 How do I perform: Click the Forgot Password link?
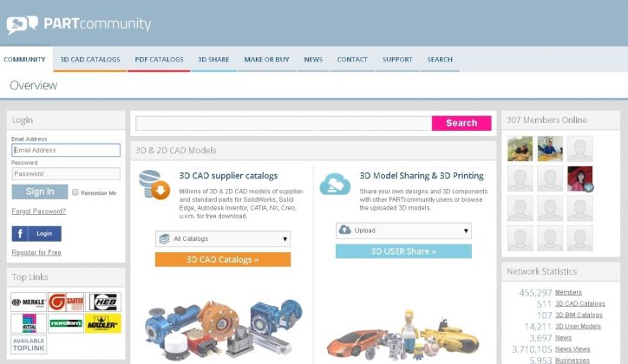(38, 211)
